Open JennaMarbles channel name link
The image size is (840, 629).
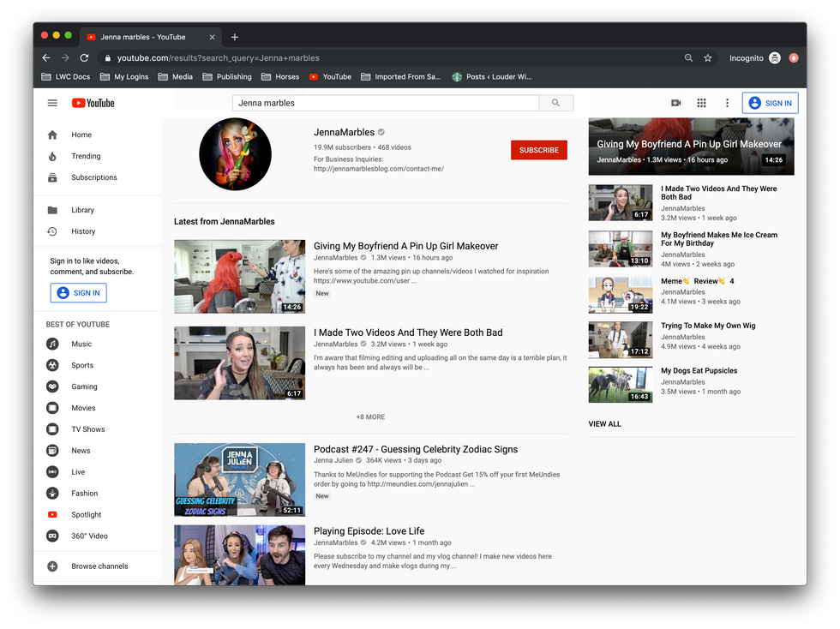(x=344, y=132)
